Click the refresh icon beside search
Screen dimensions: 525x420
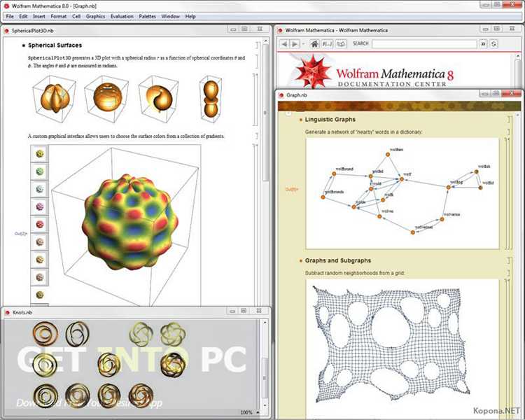click(494, 44)
